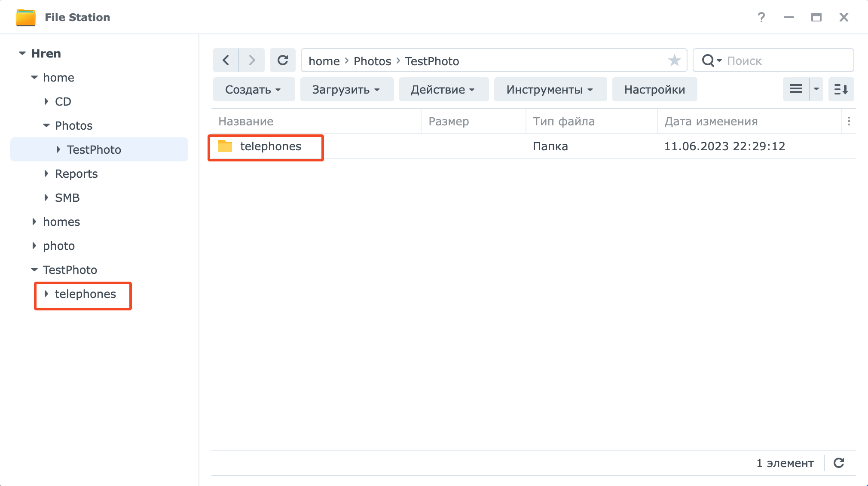Select the root-level TestPhoto label above telephones
Viewport: 868px width, 486px height.
[x=70, y=270]
